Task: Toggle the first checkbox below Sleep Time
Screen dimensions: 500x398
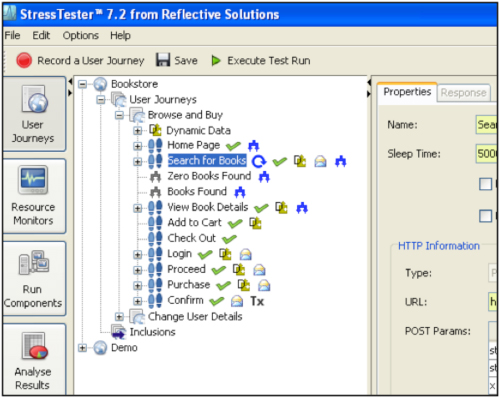Action: (485, 184)
